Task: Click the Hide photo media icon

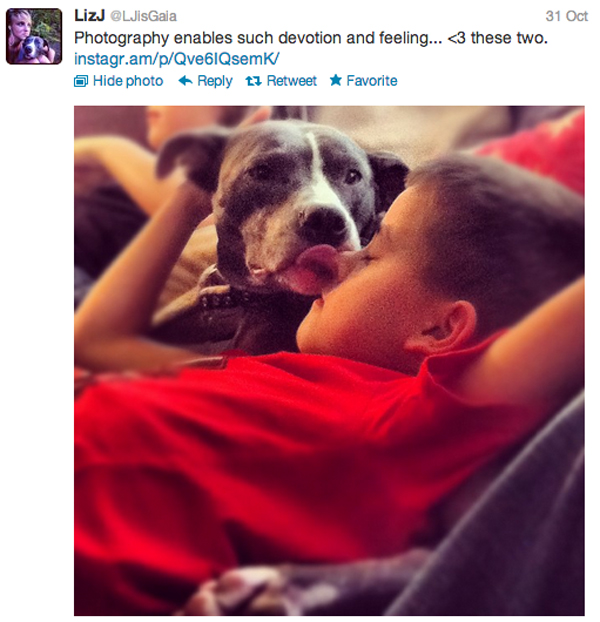Action: point(81,81)
